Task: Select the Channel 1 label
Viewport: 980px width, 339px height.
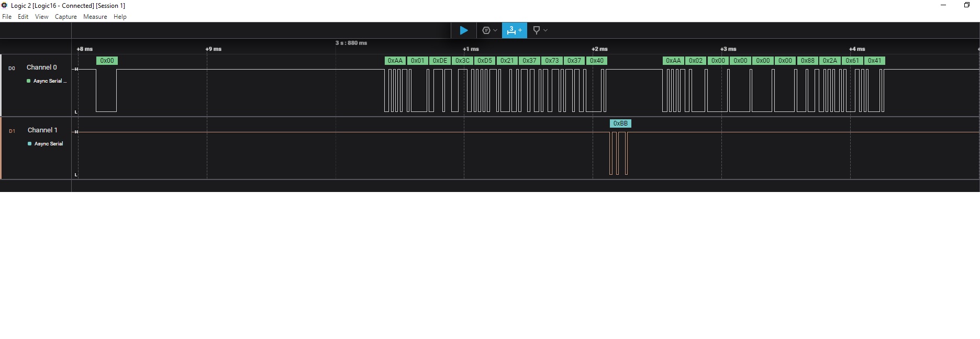Action: (x=42, y=130)
